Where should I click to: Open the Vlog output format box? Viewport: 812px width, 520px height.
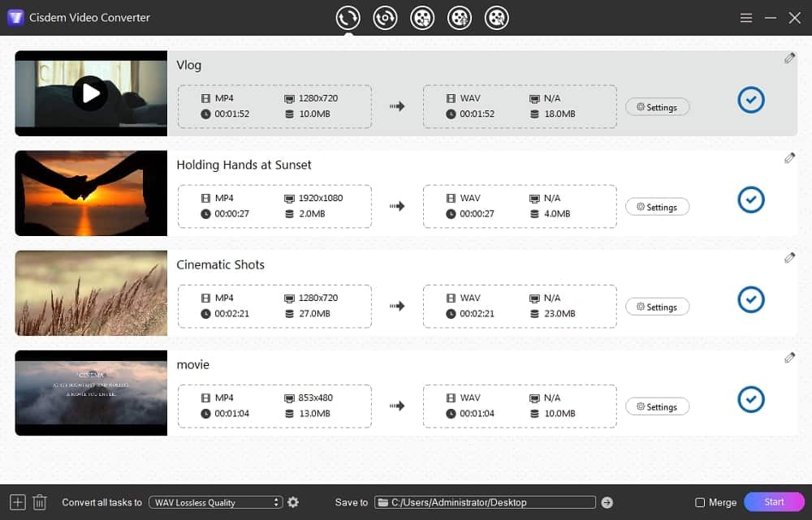pos(520,106)
